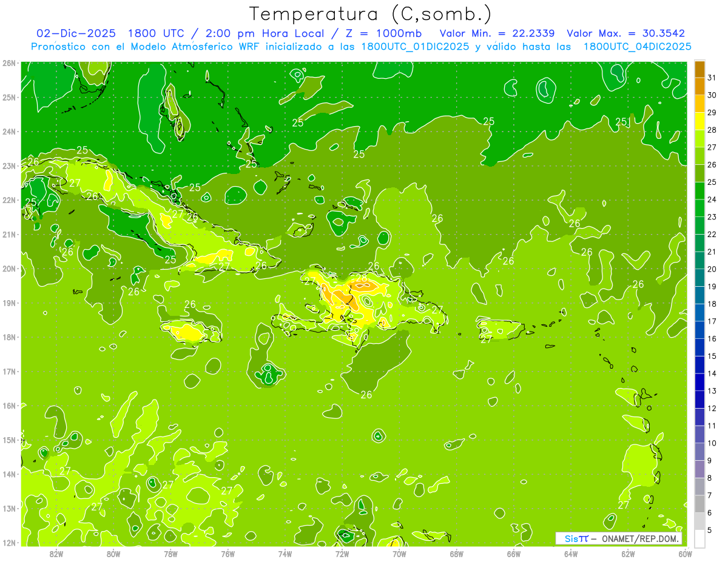This screenshot has width=728, height=562.
Task: Click the 80W longitude axis label
Action: [x=113, y=554]
